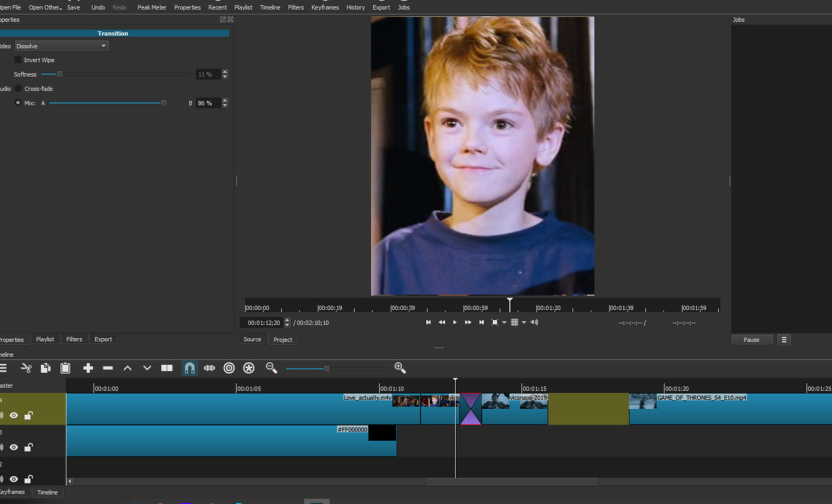832x504 pixels.
Task: Lock track 4 with its padlock
Action: click(28, 415)
